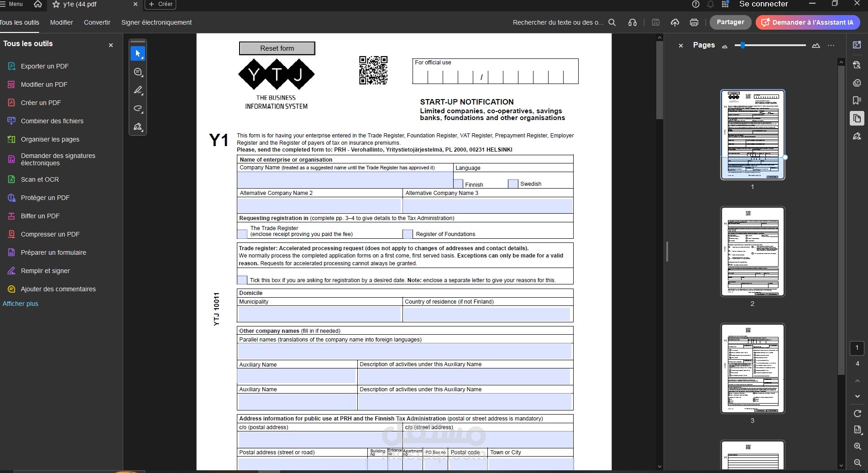The width and height of the screenshot is (868, 473).
Task: Switch to Tous les outils tab
Action: [20, 22]
